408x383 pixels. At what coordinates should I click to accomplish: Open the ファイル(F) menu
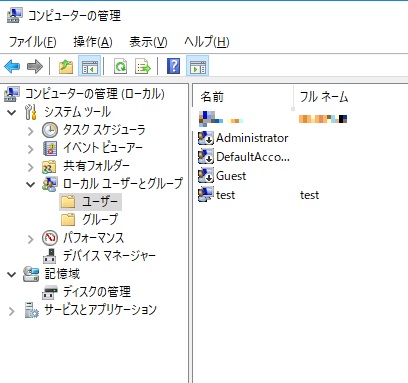(33, 42)
